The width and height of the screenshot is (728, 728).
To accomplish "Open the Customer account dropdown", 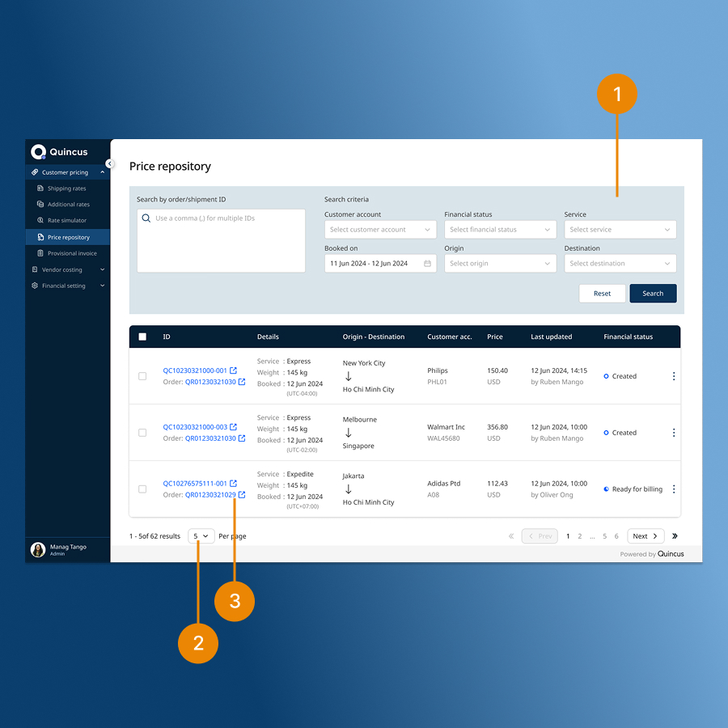I will coord(380,230).
